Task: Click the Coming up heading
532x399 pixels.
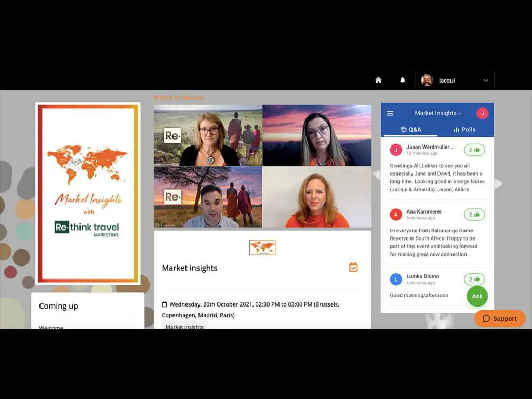Action: point(58,306)
